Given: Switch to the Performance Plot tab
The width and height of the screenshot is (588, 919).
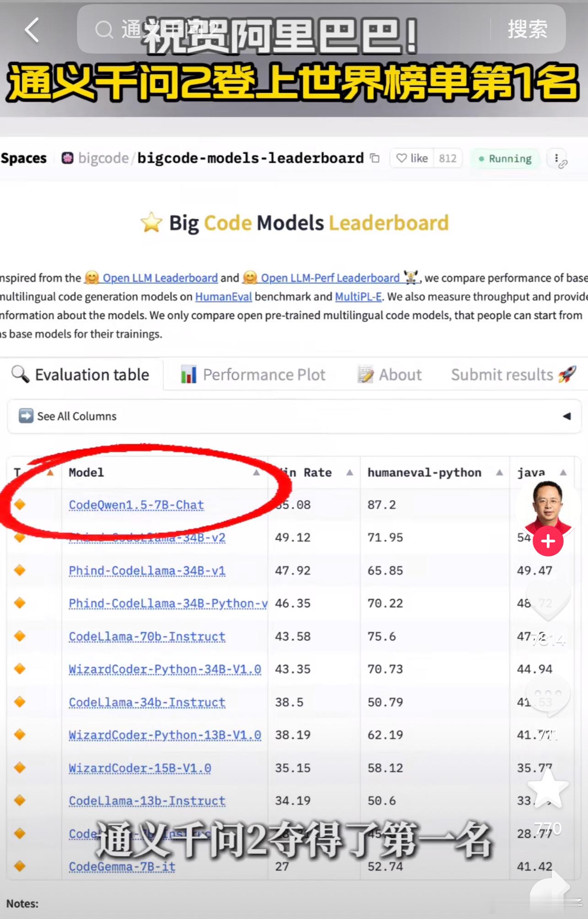Looking at the screenshot, I should pyautogui.click(x=253, y=374).
